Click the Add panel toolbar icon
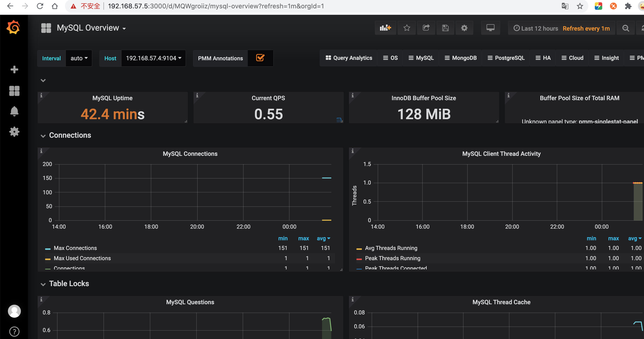This screenshot has width=644, height=339. 385,28
